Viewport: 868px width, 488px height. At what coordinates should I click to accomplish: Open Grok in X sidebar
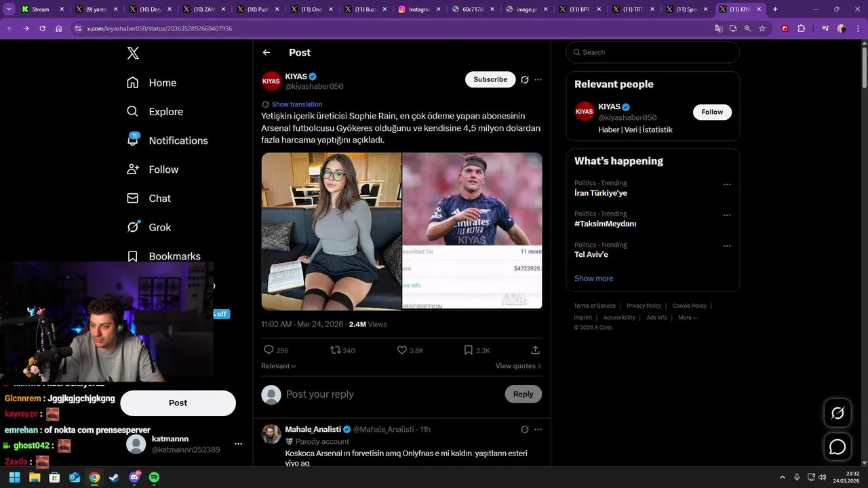point(149,227)
